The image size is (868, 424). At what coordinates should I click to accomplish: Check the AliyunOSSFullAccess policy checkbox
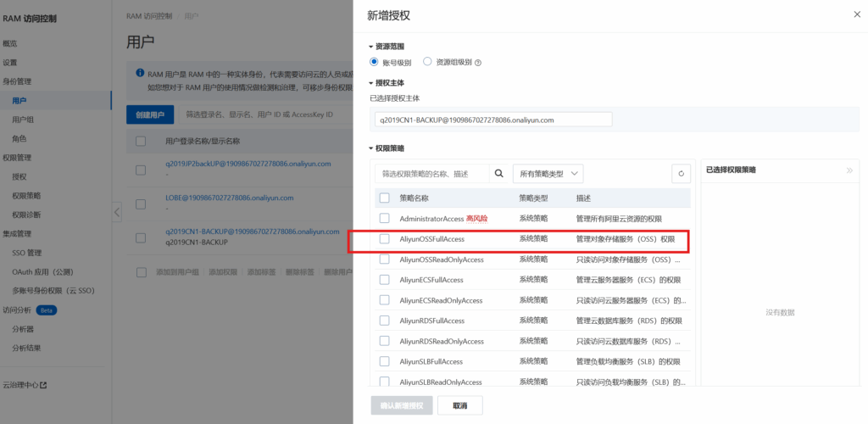(x=384, y=239)
